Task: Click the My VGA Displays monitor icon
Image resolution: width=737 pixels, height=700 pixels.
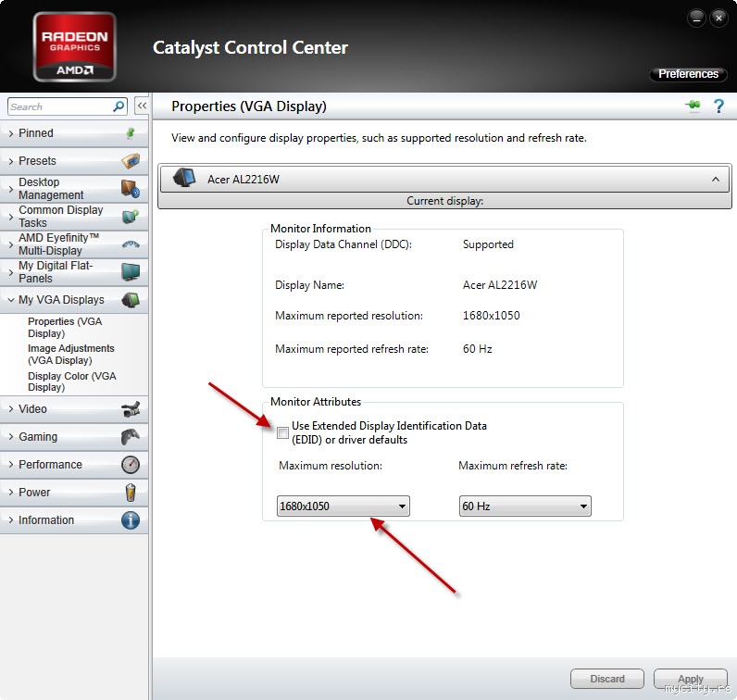Action: point(131,299)
